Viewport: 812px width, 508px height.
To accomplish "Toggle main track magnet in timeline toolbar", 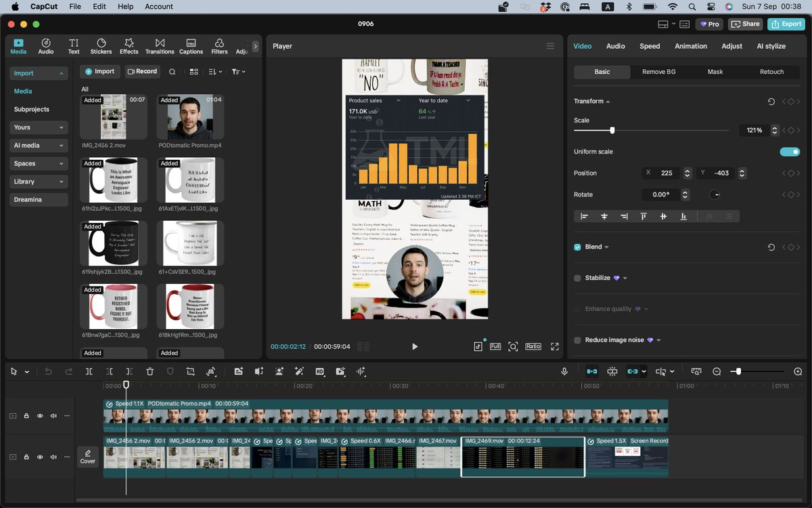I will 592,371.
